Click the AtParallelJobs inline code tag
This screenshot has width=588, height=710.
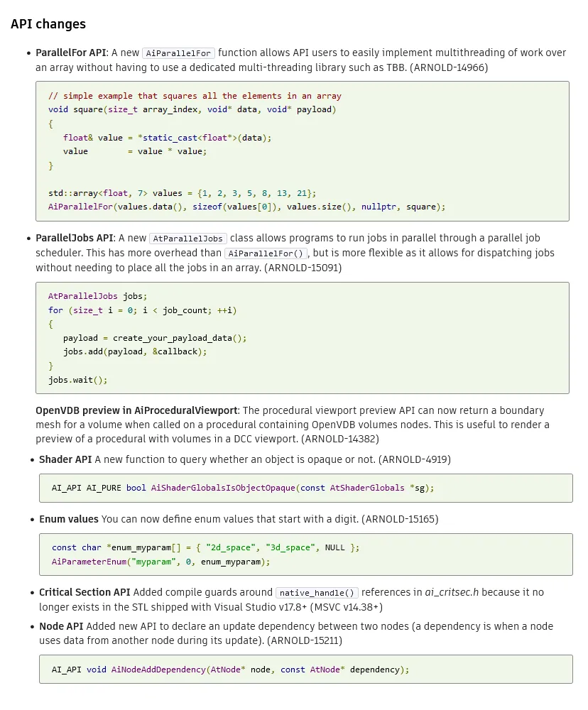pos(188,238)
